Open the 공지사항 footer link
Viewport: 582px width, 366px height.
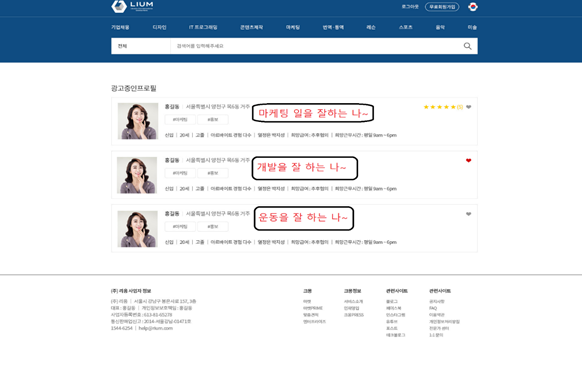(x=436, y=301)
